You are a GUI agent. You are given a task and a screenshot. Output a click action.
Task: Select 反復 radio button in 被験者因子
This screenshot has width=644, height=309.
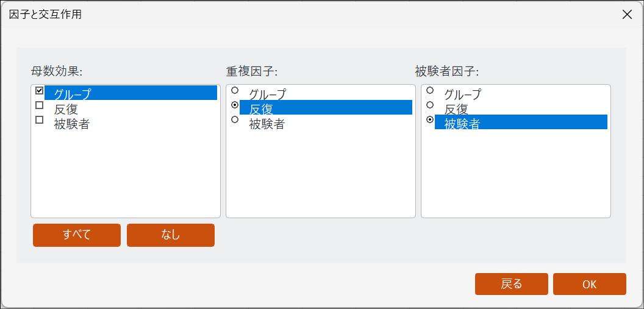click(x=430, y=105)
